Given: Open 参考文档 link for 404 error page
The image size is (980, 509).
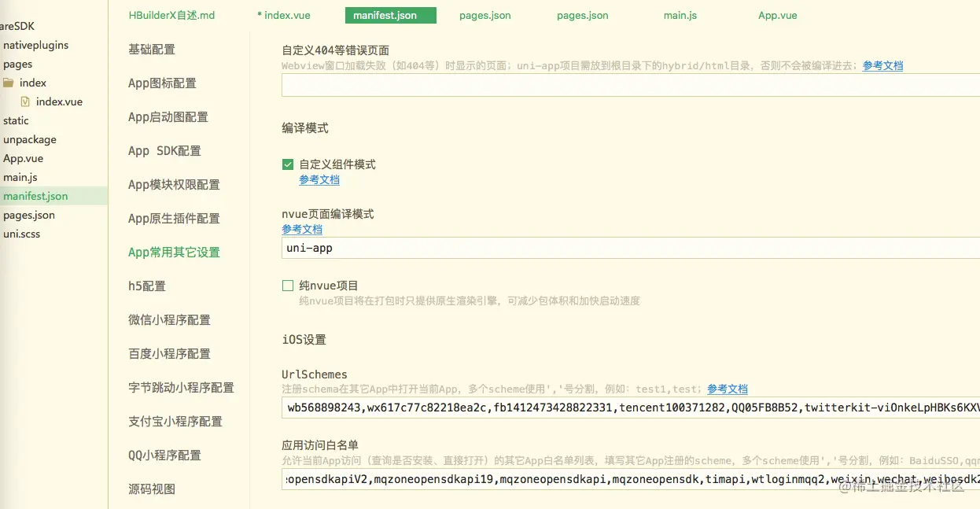Looking at the screenshot, I should pyautogui.click(x=882, y=66).
